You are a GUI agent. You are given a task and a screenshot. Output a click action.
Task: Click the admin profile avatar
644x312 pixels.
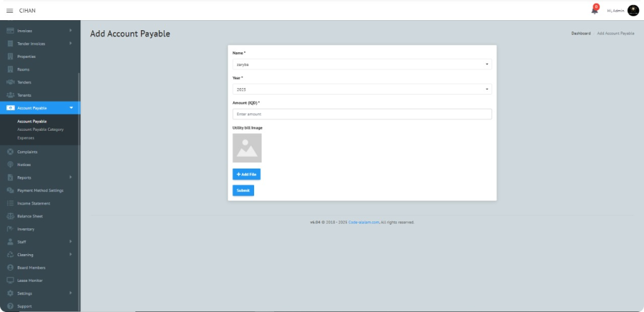(x=633, y=10)
